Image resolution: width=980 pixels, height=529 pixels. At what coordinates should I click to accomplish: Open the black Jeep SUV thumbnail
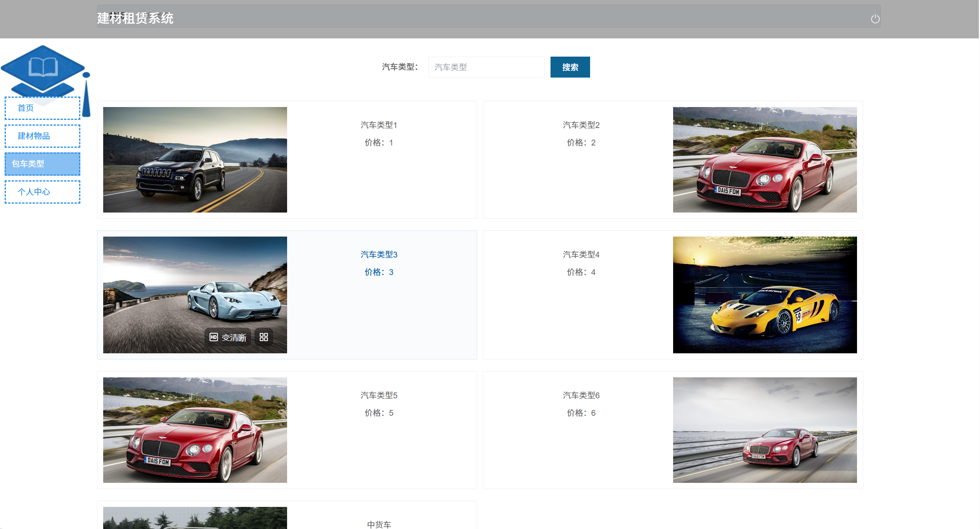coord(195,160)
